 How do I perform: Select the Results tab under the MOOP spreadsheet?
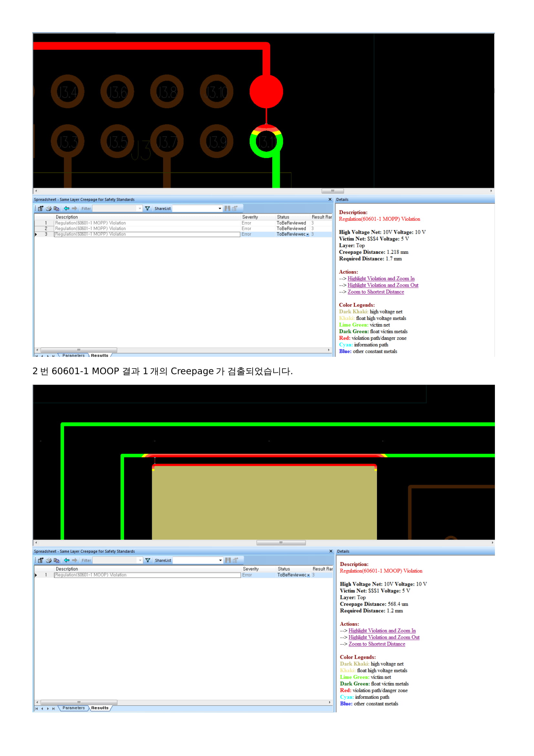[100, 708]
